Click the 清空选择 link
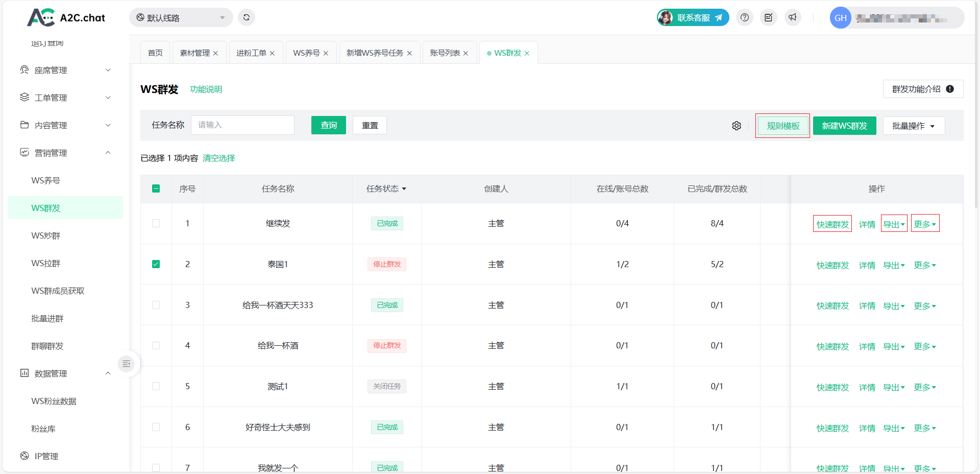 (219, 158)
